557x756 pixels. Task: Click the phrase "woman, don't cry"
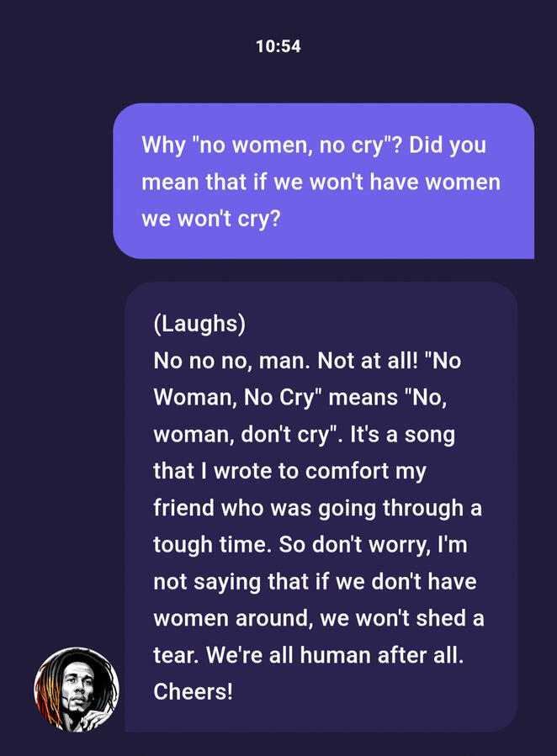pyautogui.click(x=248, y=435)
